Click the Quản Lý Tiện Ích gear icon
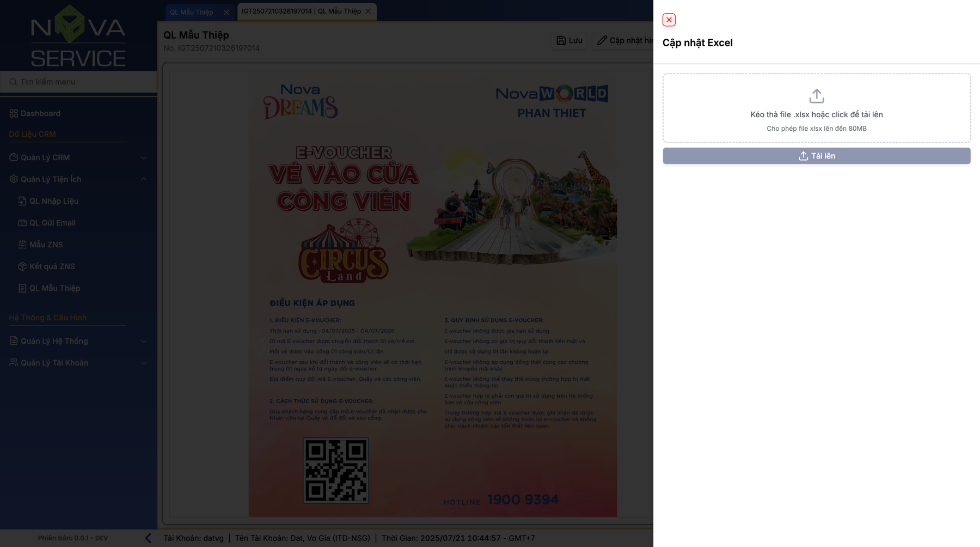Image resolution: width=980 pixels, height=547 pixels. coord(14,179)
